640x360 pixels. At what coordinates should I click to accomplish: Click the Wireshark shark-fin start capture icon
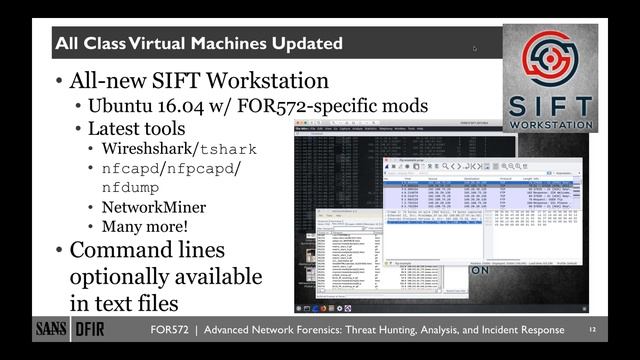pos(387,167)
